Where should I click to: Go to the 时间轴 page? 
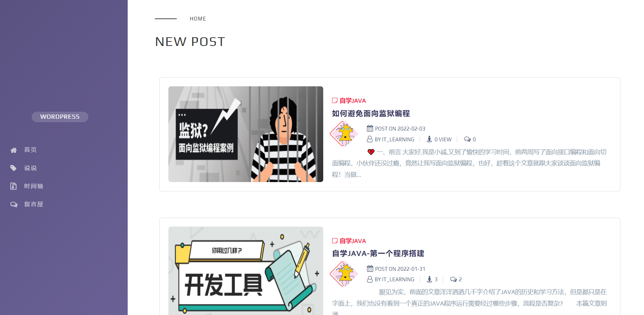(x=33, y=186)
